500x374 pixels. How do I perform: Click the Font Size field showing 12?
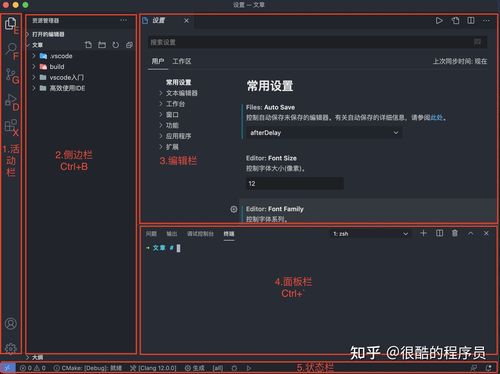[295, 183]
